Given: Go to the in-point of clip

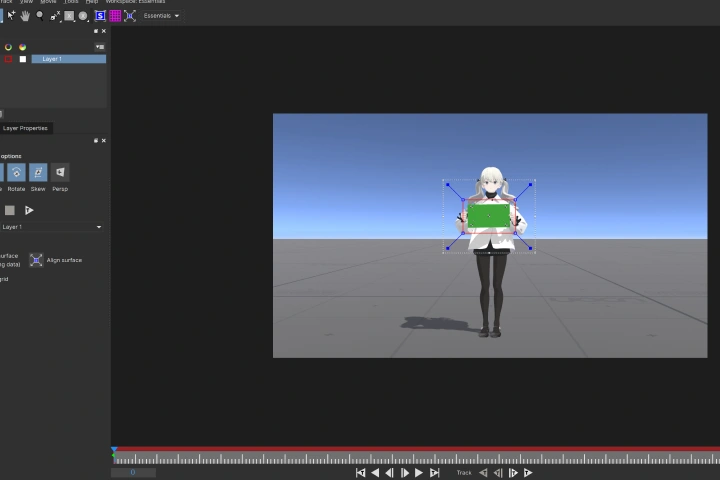Looking at the screenshot, I should pos(360,473).
